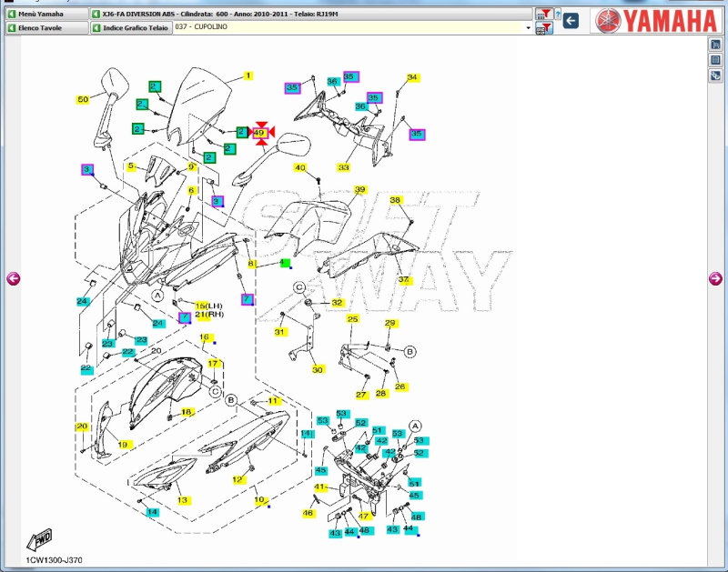Click the lower red funnel filter icon

pos(543,28)
